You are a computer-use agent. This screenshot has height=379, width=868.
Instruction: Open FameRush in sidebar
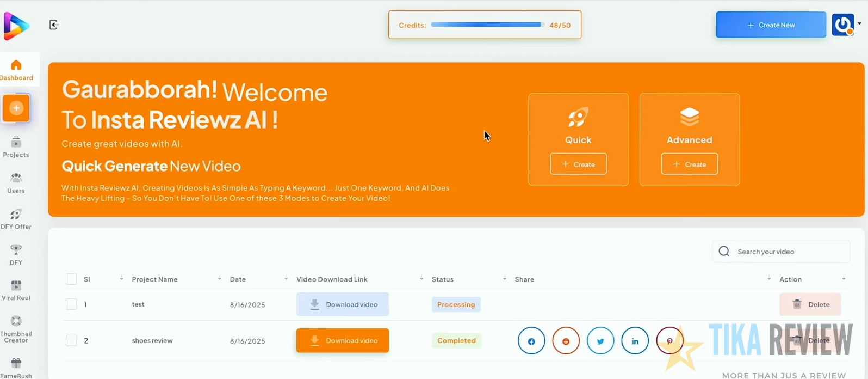tap(16, 368)
